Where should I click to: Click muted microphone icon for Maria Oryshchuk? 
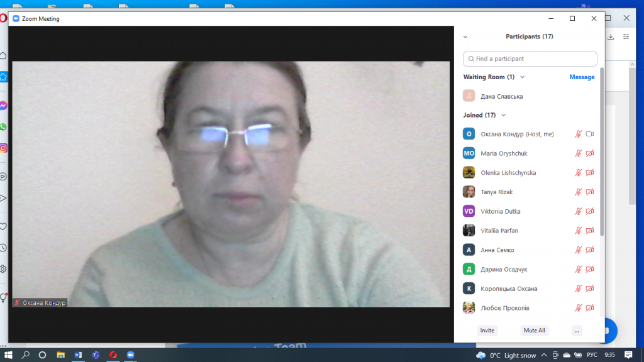[578, 153]
